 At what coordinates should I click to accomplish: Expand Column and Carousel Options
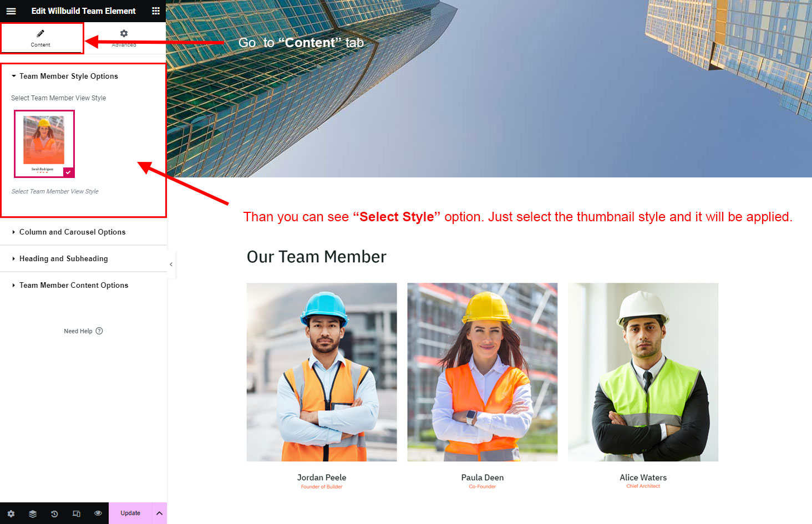click(x=72, y=232)
